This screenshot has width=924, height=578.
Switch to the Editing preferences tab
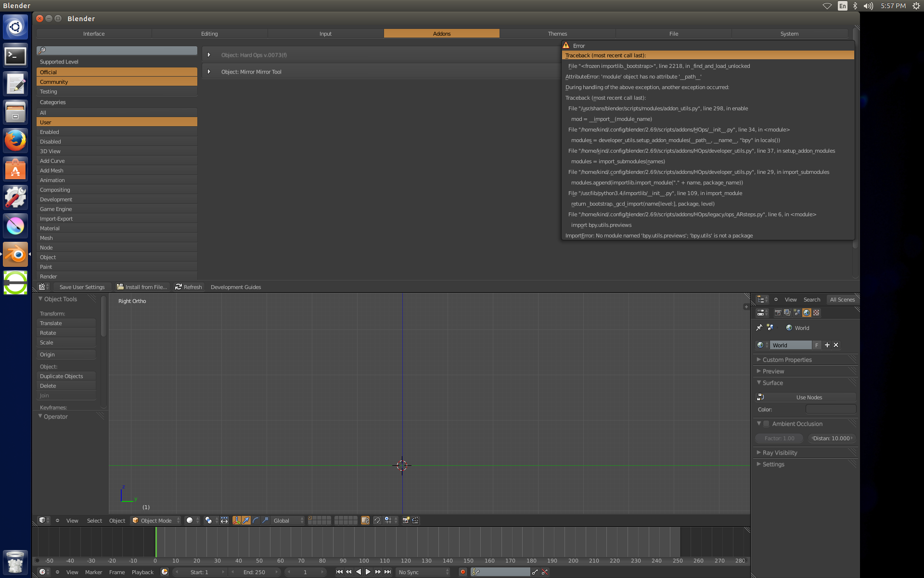tap(209, 34)
